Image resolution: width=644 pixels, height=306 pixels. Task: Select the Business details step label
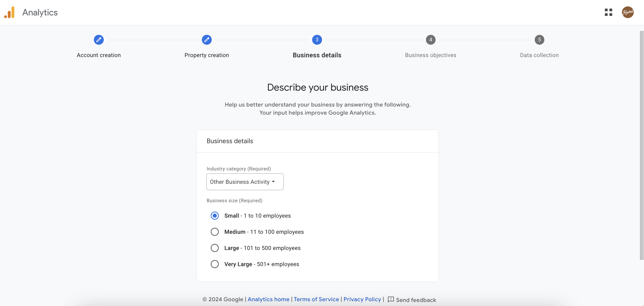click(x=317, y=55)
